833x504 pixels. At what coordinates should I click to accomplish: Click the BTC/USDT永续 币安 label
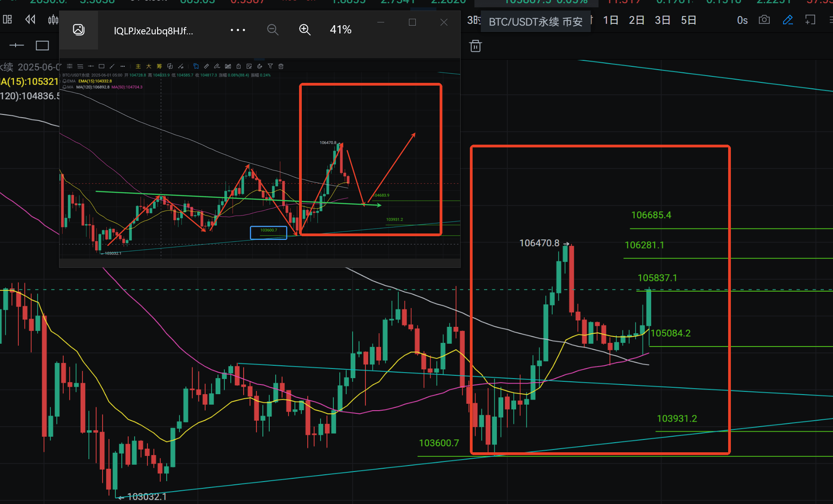click(x=535, y=21)
